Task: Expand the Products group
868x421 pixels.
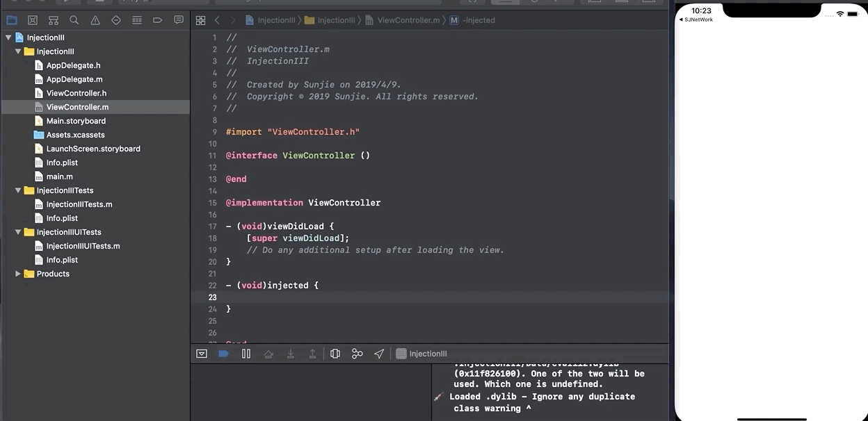Action: 18,274
